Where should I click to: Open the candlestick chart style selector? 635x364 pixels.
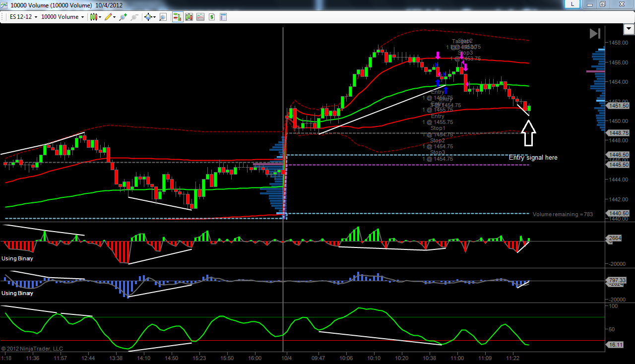point(95,17)
